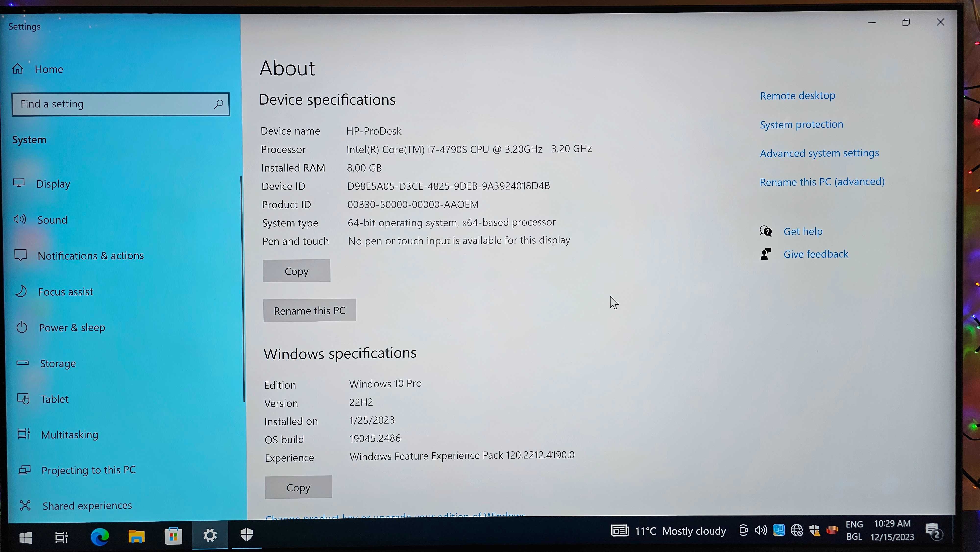Click Copy button for Windows specs

click(x=298, y=487)
